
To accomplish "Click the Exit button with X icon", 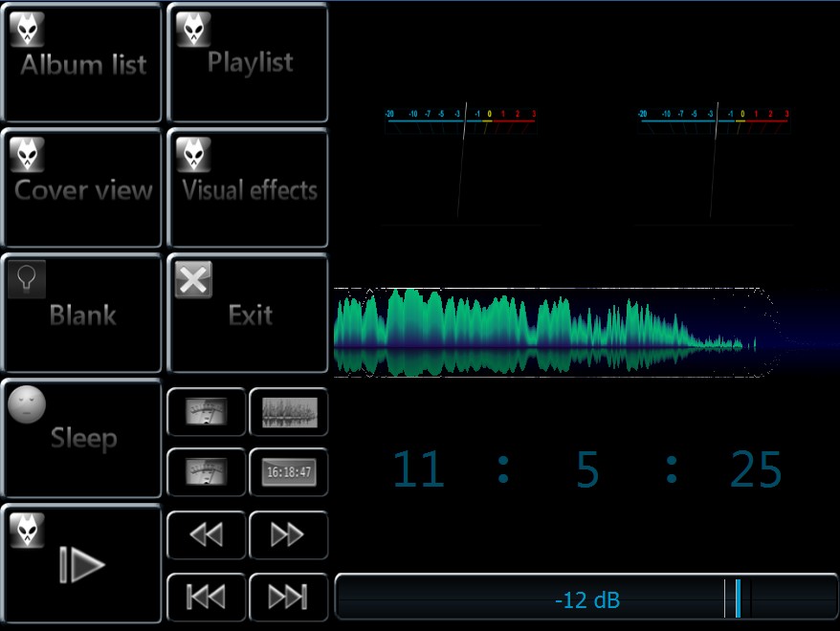I will [248, 313].
